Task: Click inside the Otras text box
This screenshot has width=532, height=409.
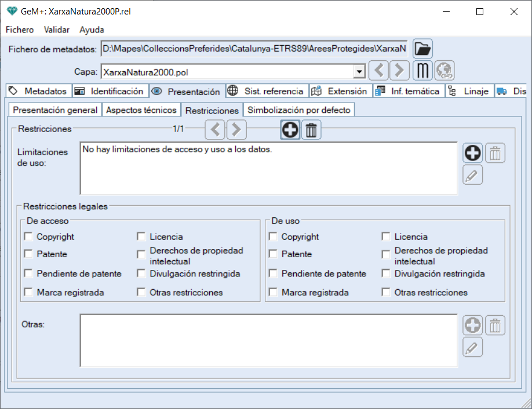Action: (268, 340)
